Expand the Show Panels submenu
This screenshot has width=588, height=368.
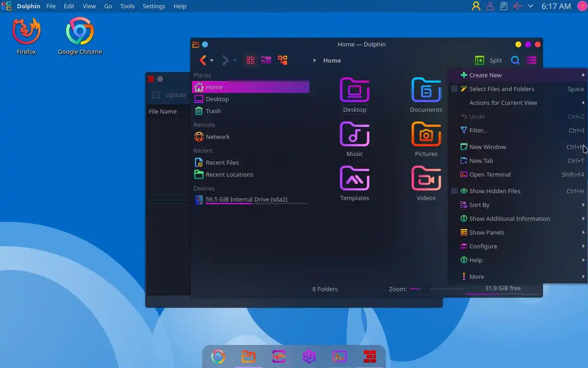[518, 232]
